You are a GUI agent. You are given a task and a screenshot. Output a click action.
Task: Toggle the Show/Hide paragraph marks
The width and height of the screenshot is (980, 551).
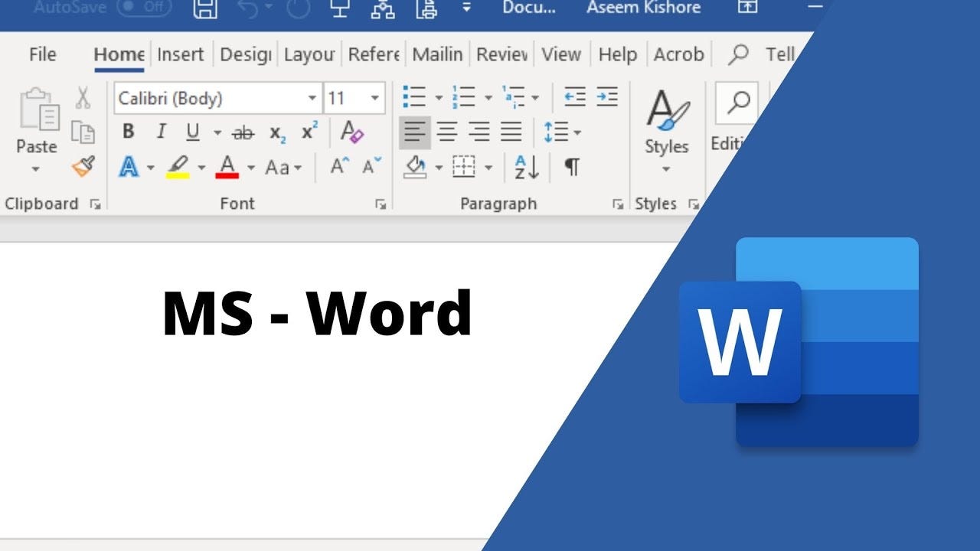coord(572,167)
